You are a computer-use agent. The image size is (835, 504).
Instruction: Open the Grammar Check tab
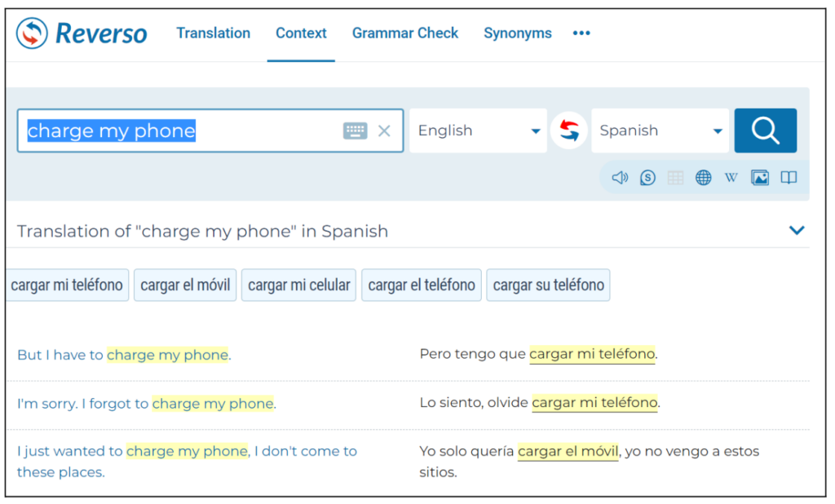pos(404,33)
